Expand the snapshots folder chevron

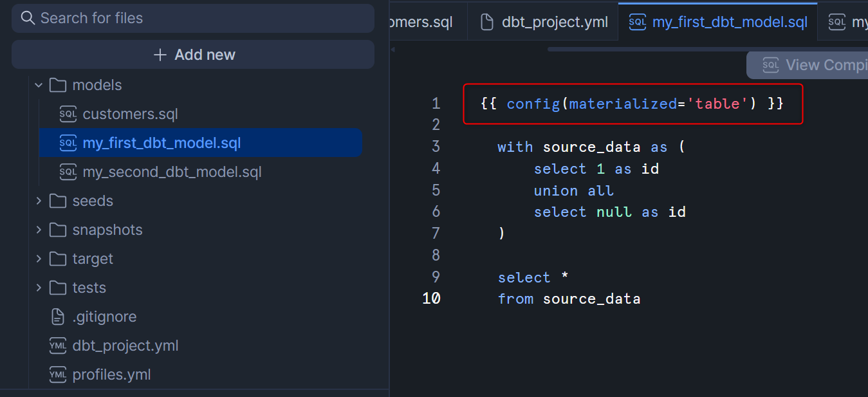coord(39,230)
